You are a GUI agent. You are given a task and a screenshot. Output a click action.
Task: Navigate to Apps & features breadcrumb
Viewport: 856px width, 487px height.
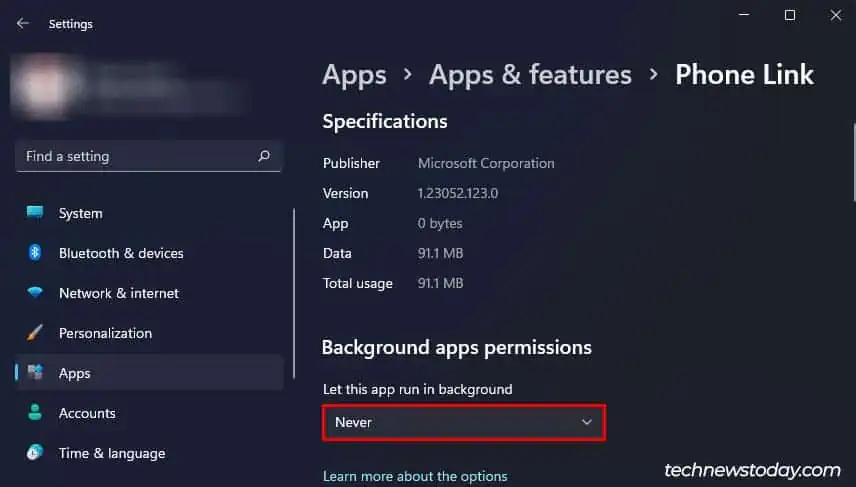click(530, 74)
